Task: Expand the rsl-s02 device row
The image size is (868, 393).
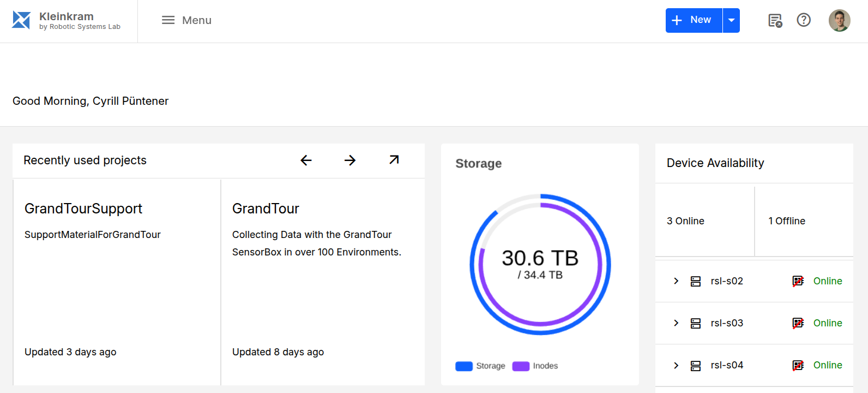Action: 676,281
